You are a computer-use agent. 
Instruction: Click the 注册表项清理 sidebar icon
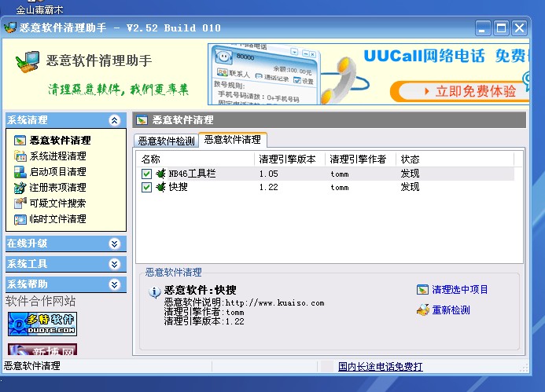click(20, 188)
